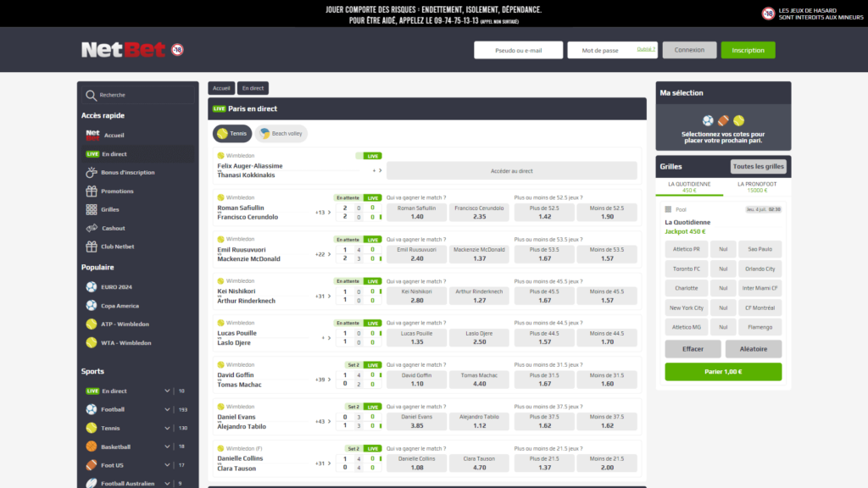This screenshot has width=868, height=488.
Task: Pick Atletico PR in La Quotidienne grid
Action: (687, 250)
